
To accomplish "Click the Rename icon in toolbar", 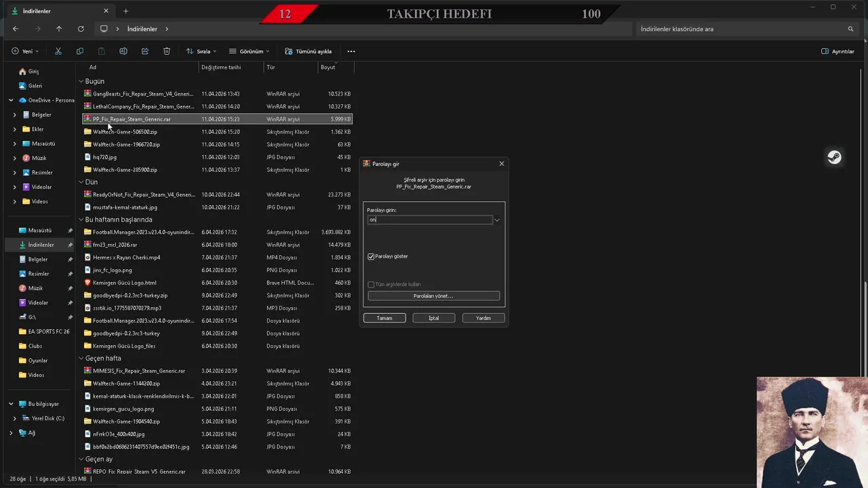I will click(x=123, y=51).
